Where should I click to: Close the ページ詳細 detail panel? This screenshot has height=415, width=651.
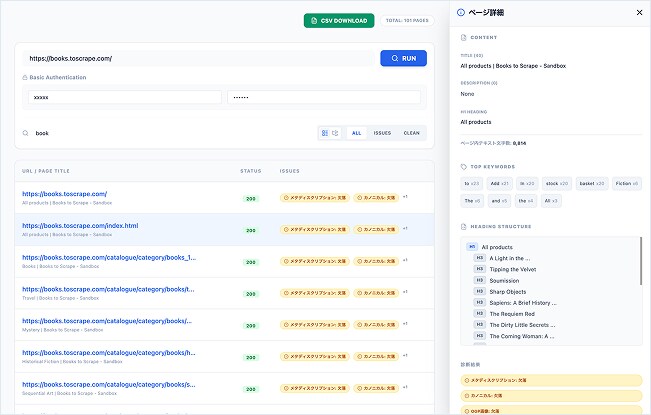coord(639,12)
